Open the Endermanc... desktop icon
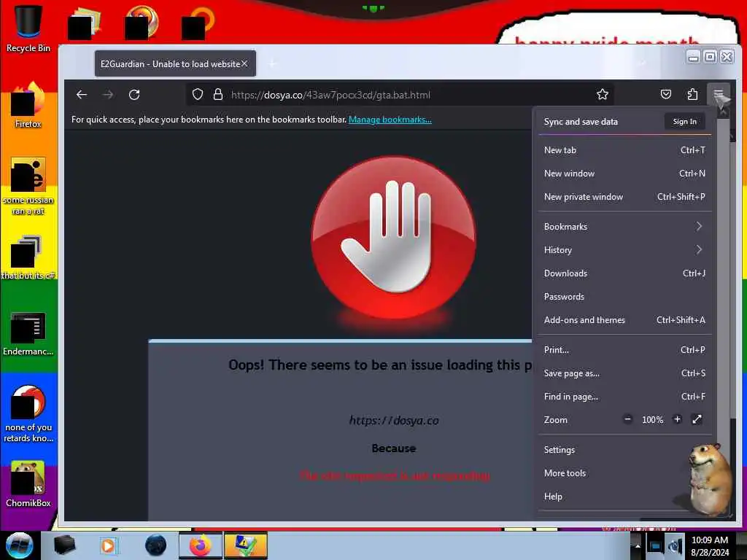Viewport: 747px width, 560px height. click(x=28, y=333)
